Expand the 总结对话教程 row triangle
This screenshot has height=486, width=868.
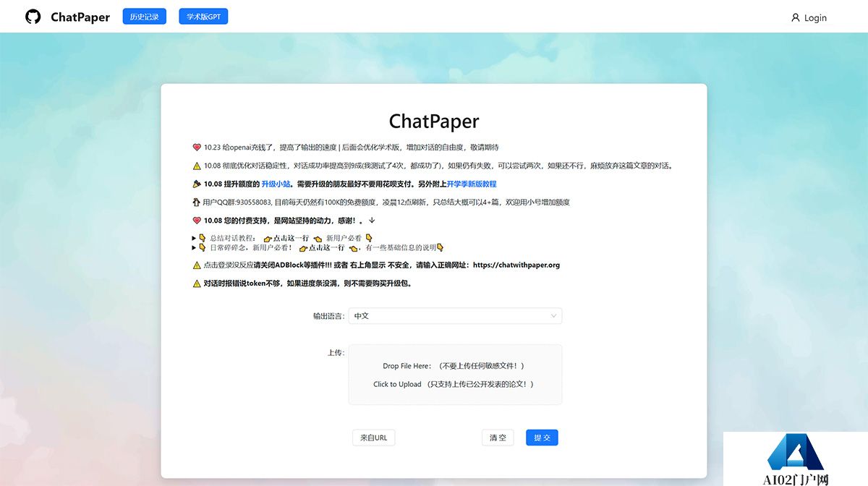(194, 238)
